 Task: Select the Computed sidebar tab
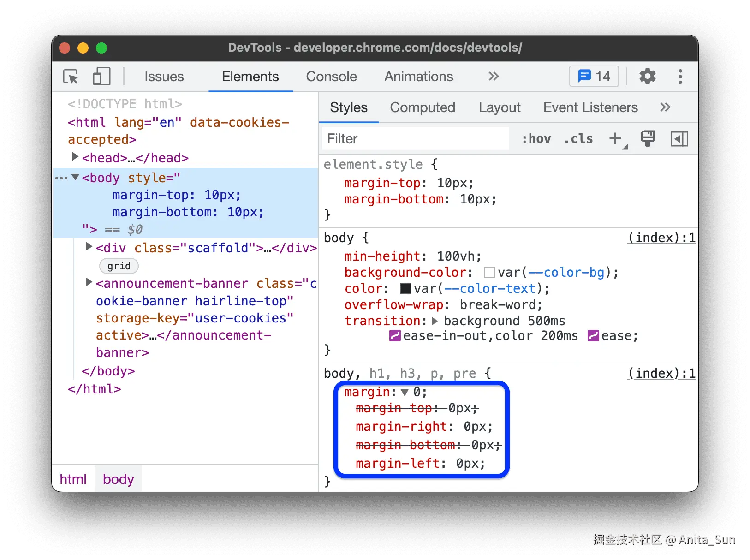(x=423, y=107)
